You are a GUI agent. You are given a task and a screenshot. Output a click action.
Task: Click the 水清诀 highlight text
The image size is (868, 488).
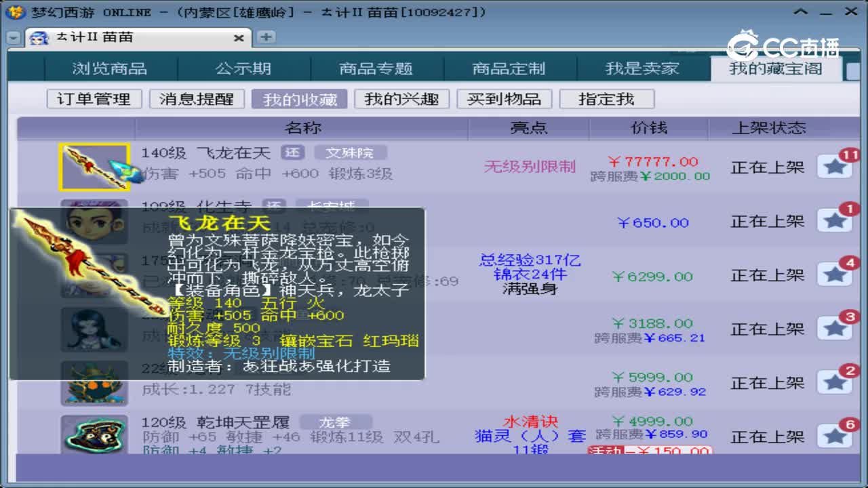click(x=530, y=422)
